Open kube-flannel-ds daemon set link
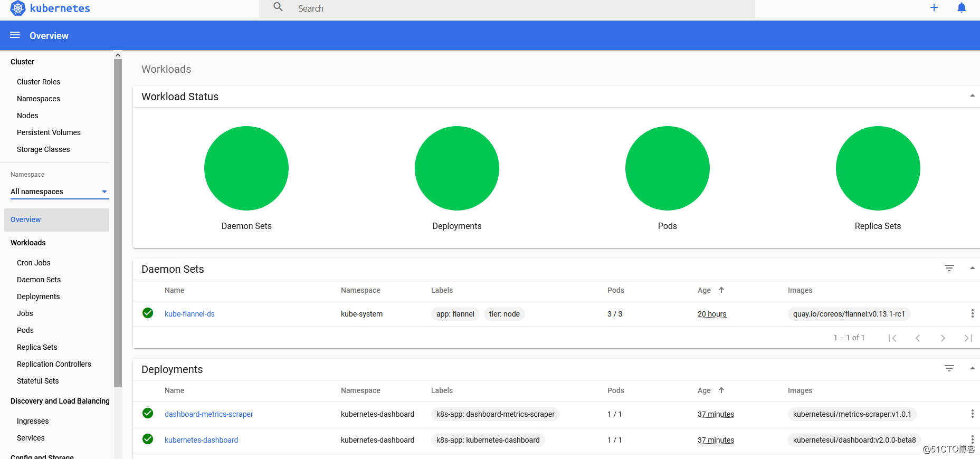Screen dimensions: 980x459 pyautogui.click(x=189, y=314)
